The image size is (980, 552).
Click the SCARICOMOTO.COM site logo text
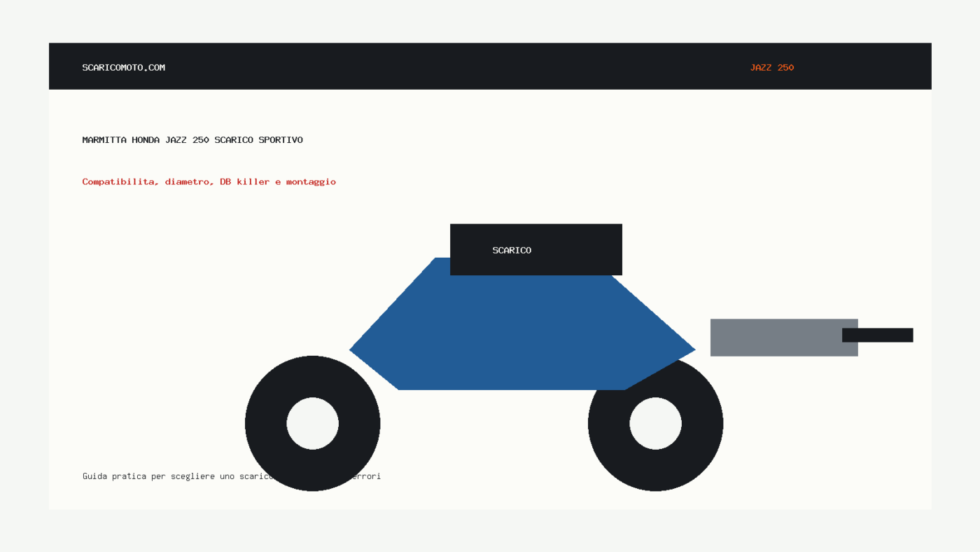[124, 68]
